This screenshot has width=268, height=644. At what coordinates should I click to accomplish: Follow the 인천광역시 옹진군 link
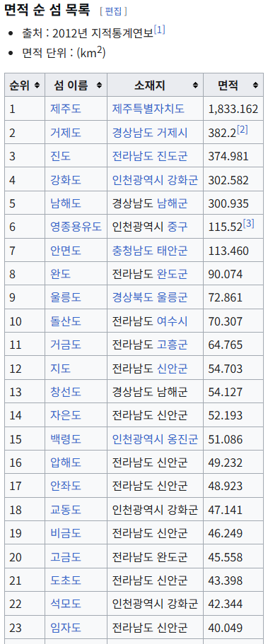point(155,439)
